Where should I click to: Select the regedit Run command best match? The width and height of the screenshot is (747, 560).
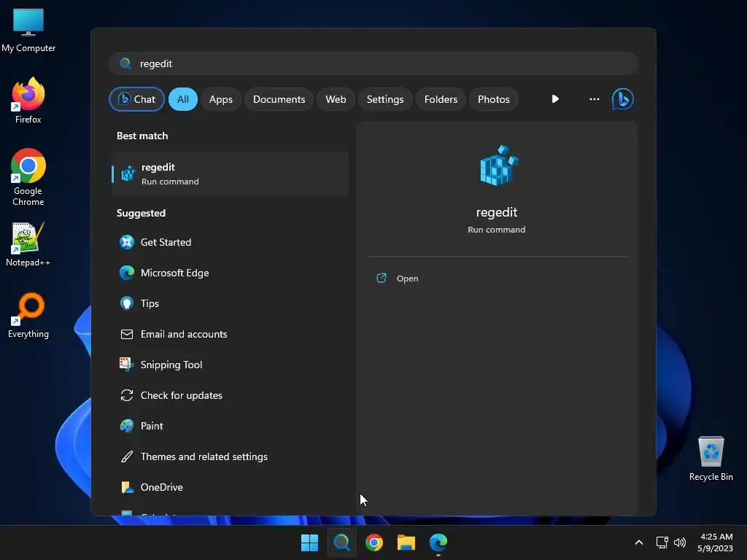(x=231, y=174)
